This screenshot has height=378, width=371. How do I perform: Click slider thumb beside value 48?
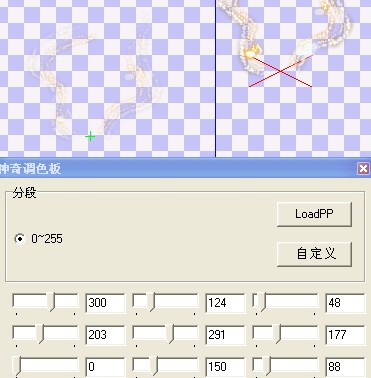[x=262, y=302]
